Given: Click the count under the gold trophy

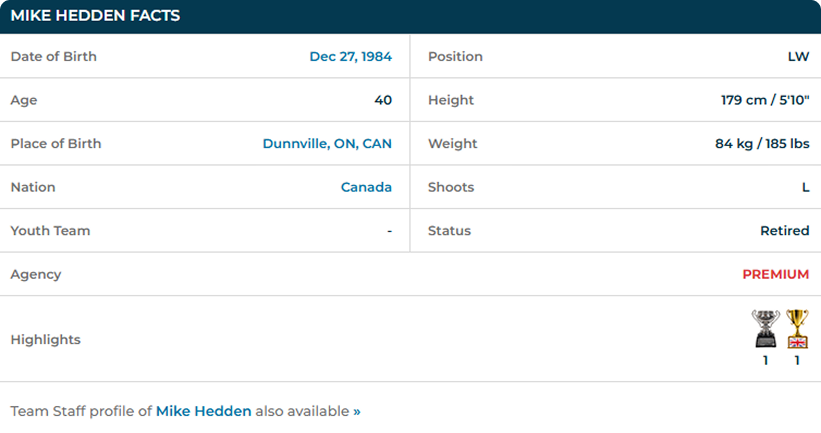Looking at the screenshot, I should [x=797, y=361].
